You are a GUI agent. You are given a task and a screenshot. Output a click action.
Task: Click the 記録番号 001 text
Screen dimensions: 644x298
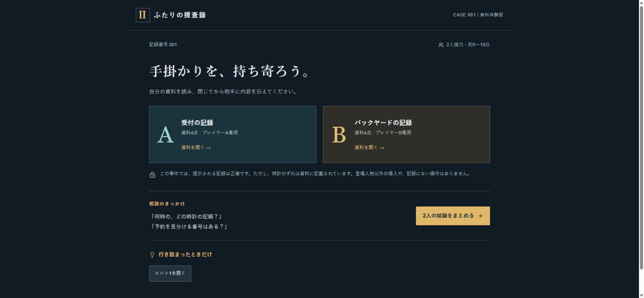pyautogui.click(x=163, y=45)
